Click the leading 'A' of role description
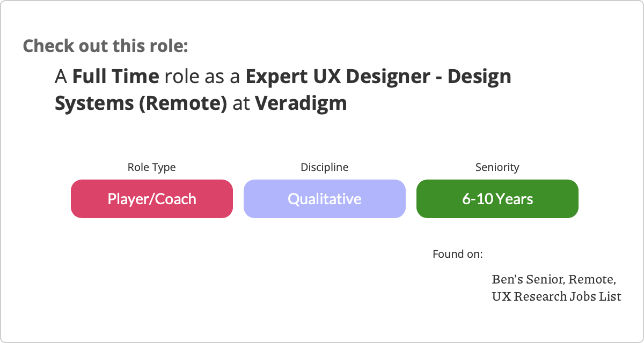 pyautogui.click(x=61, y=77)
